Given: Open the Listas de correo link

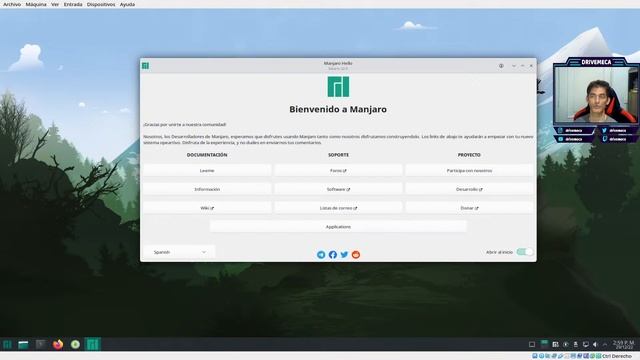Looking at the screenshot, I should click(x=338, y=208).
